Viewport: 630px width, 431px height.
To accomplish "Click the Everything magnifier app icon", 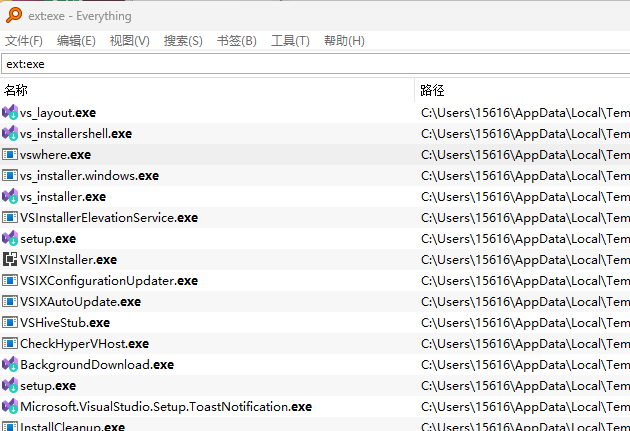I will pyautogui.click(x=14, y=15).
